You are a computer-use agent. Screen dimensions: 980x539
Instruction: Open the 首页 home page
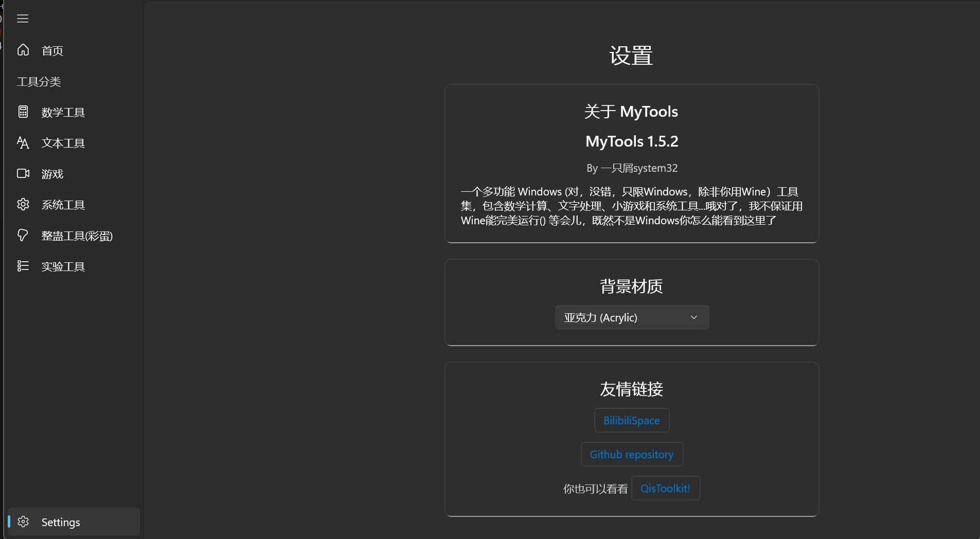click(74, 50)
